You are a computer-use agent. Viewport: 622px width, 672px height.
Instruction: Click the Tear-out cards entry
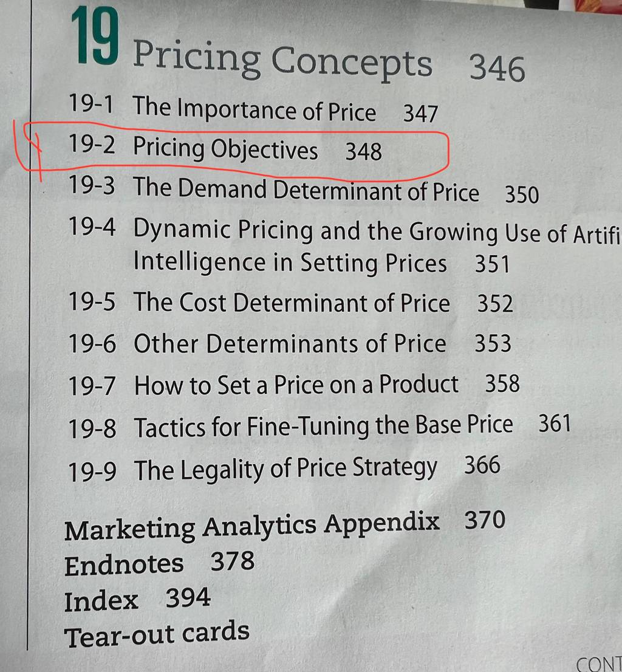point(157,634)
